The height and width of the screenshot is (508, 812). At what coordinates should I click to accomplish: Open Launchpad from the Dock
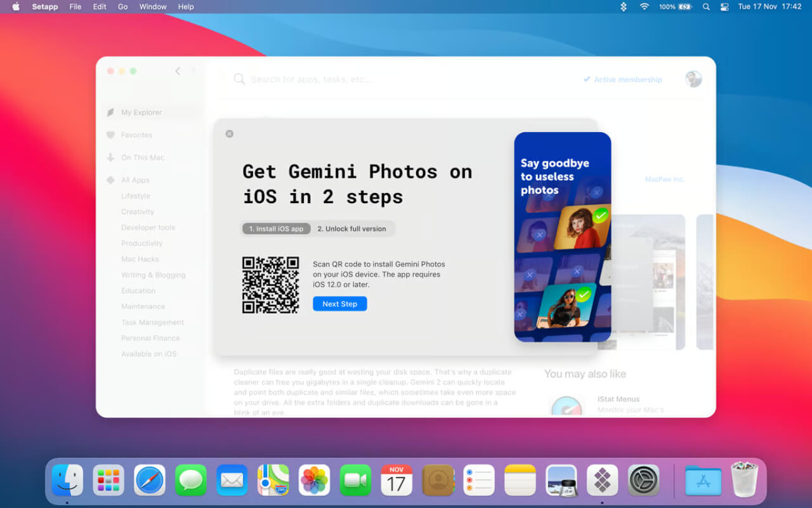pyautogui.click(x=108, y=480)
